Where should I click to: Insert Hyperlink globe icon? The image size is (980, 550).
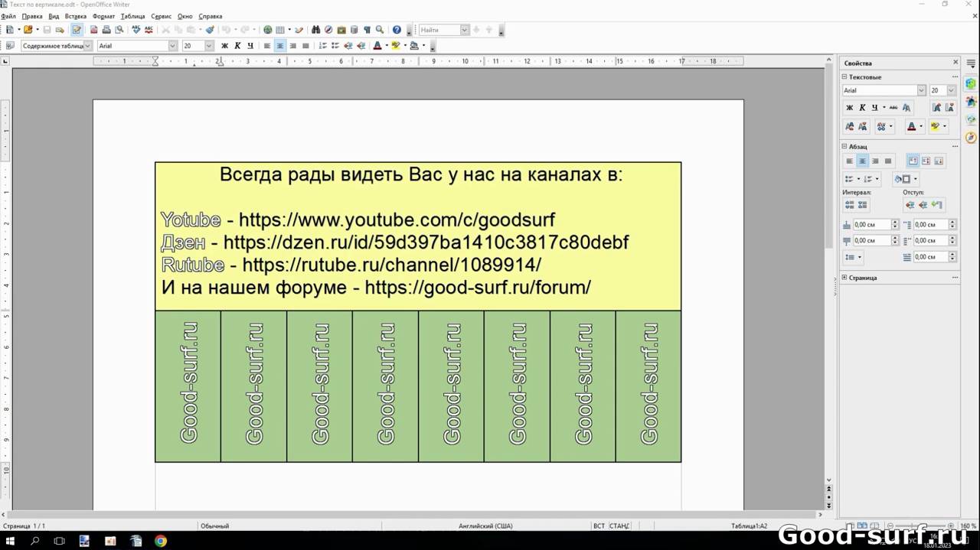click(x=268, y=30)
